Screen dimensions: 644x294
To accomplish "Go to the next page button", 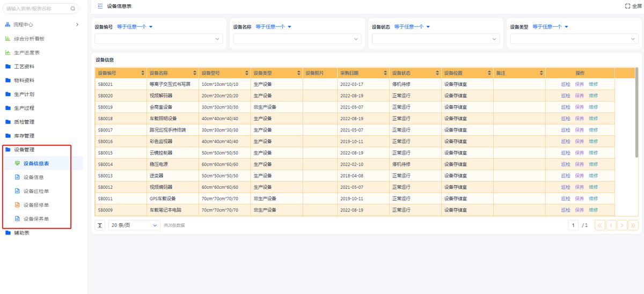I will point(622,225).
